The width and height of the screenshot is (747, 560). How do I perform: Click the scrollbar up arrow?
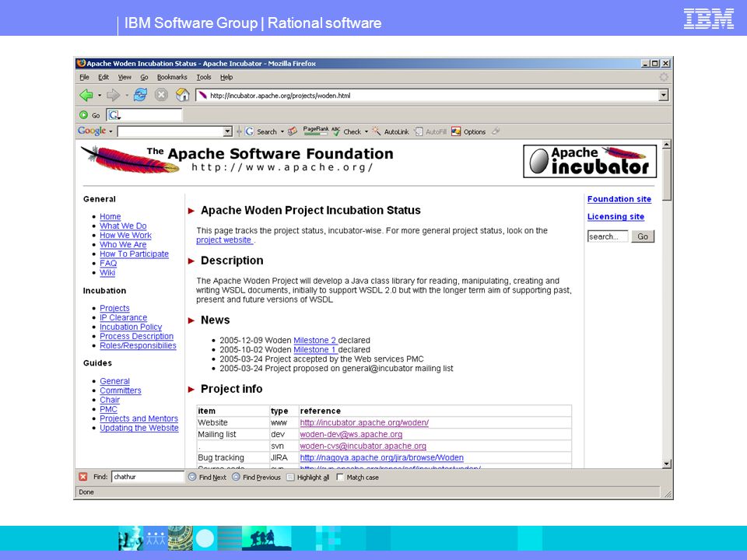pos(666,144)
